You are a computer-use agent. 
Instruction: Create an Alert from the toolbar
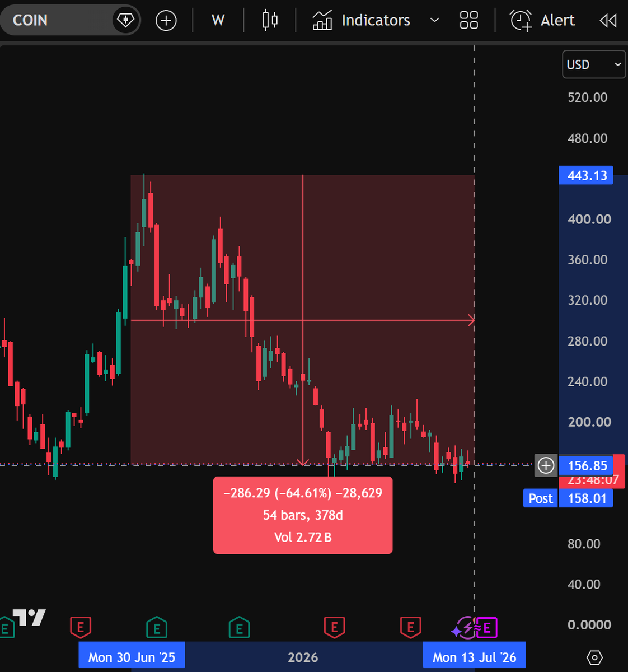tap(542, 20)
